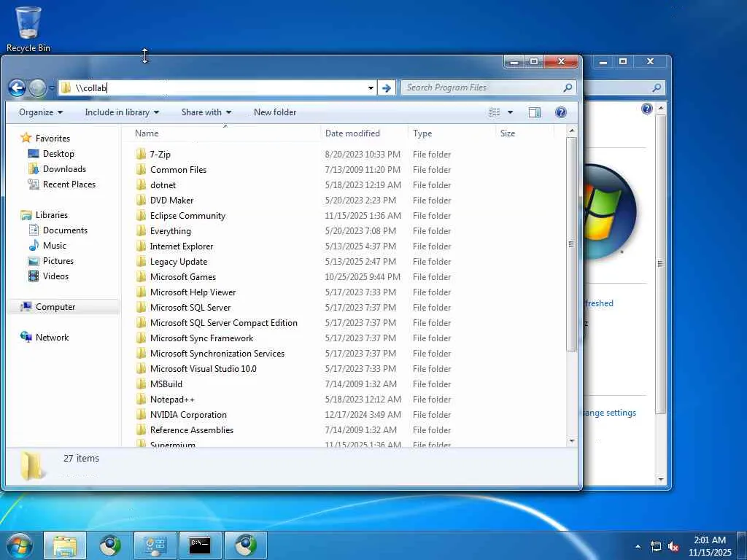Click the search magnifier in Program Files search box
The width and height of the screenshot is (747, 560).
coord(568,87)
